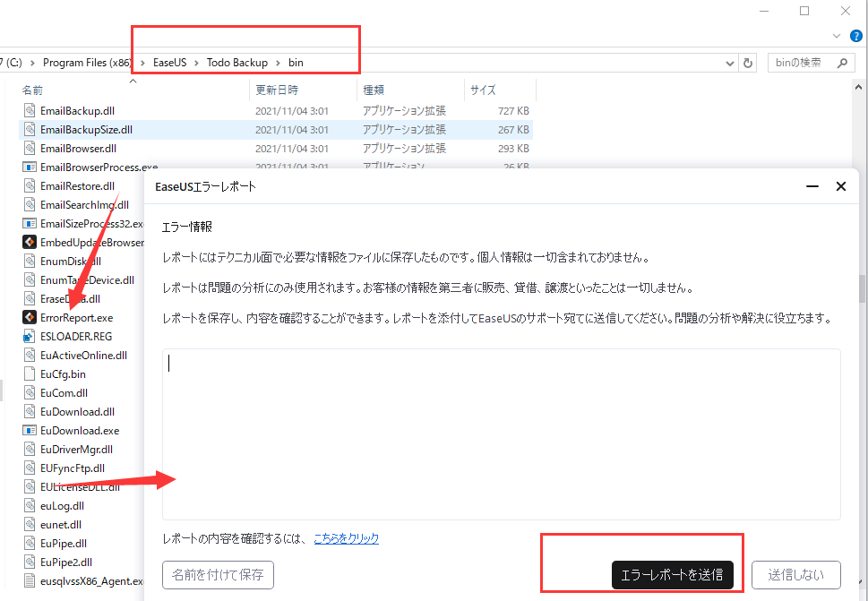Click 送信しない button
The height and width of the screenshot is (601, 868).
(x=795, y=575)
